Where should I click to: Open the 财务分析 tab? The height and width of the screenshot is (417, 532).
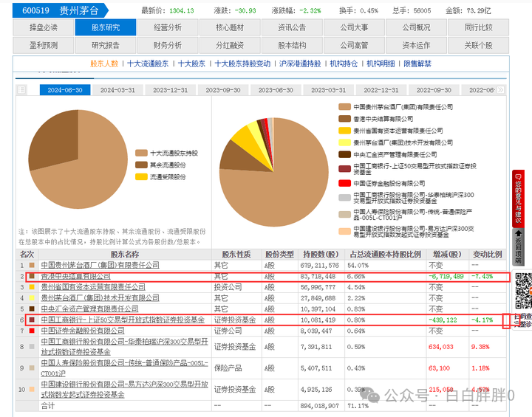(168, 46)
